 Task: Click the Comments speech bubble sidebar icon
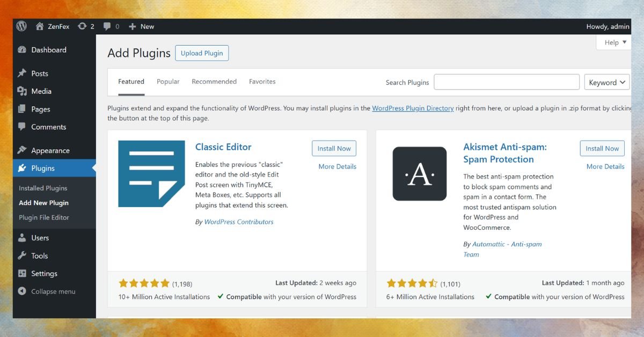point(22,127)
